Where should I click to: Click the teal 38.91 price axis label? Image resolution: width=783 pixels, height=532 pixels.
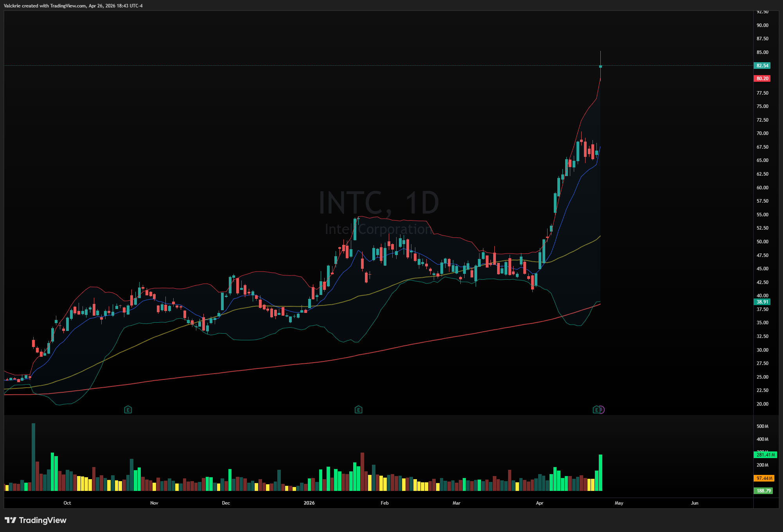(762, 302)
